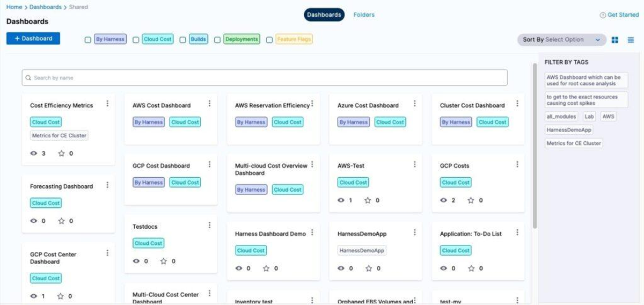Select the Dashboards tab
The width and height of the screenshot is (644, 305).
click(x=324, y=14)
